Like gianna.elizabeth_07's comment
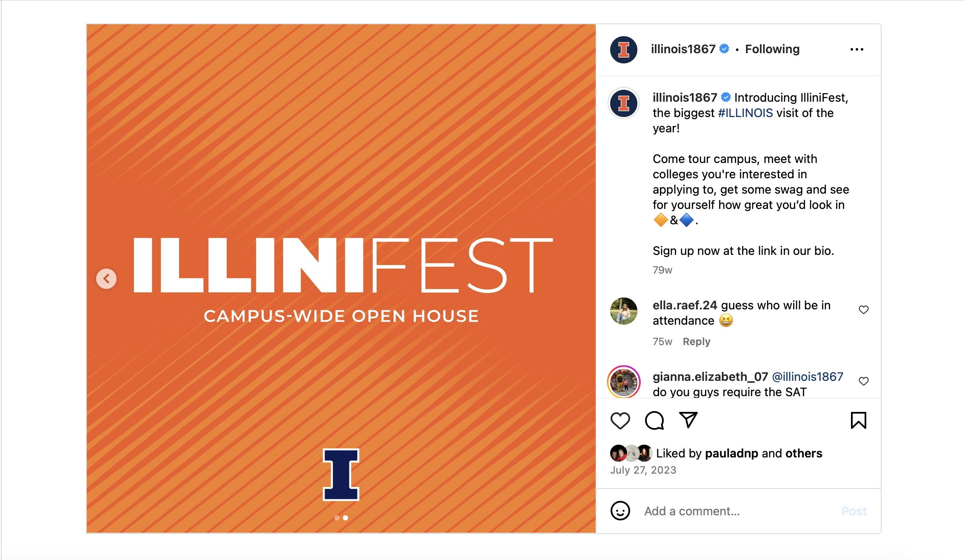 pyautogui.click(x=863, y=381)
